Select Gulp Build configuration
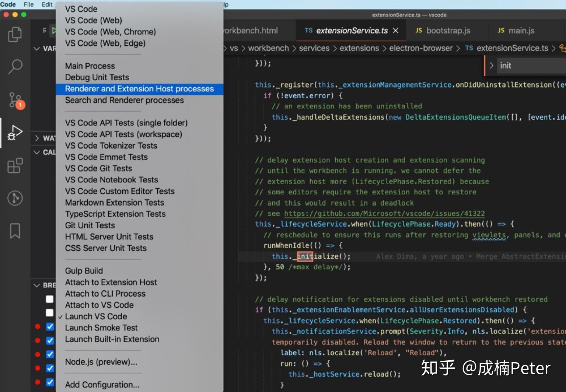This screenshot has width=566, height=392. point(139,271)
